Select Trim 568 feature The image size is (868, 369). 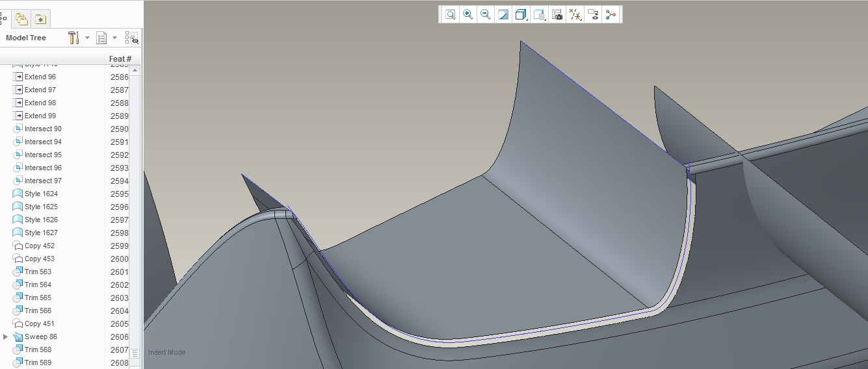(x=38, y=350)
